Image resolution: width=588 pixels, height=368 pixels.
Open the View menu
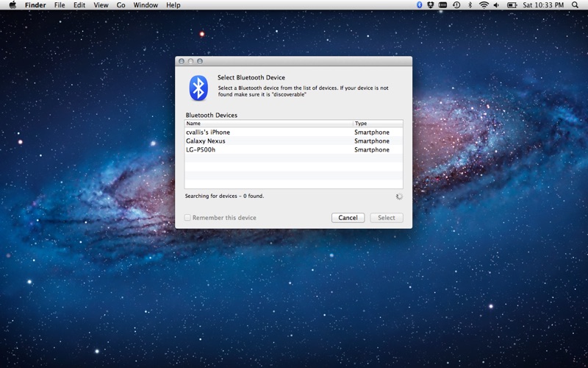tap(101, 5)
